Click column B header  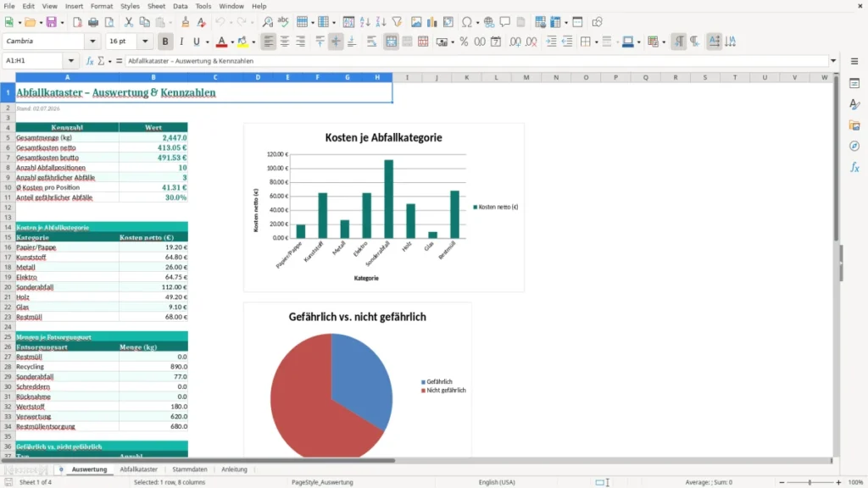153,77
